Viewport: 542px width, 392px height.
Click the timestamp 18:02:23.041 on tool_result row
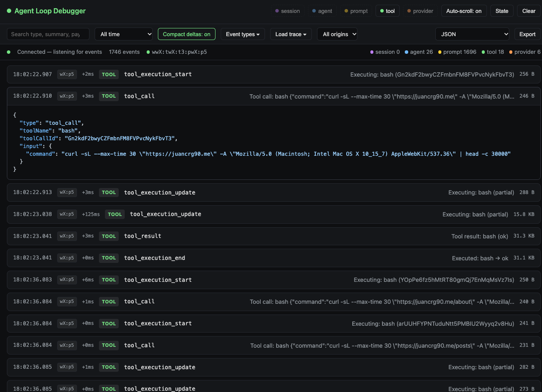pos(32,236)
